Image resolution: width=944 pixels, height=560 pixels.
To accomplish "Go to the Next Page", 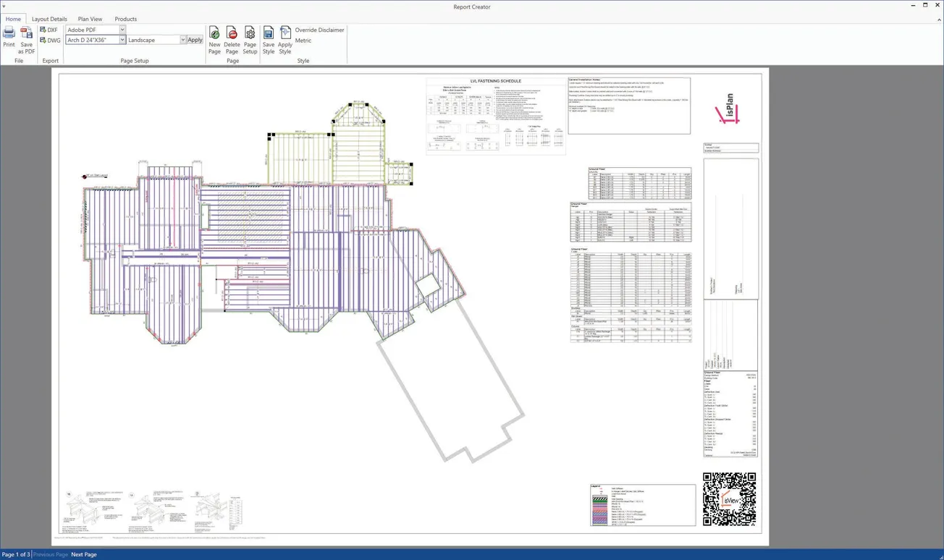I will pos(83,554).
